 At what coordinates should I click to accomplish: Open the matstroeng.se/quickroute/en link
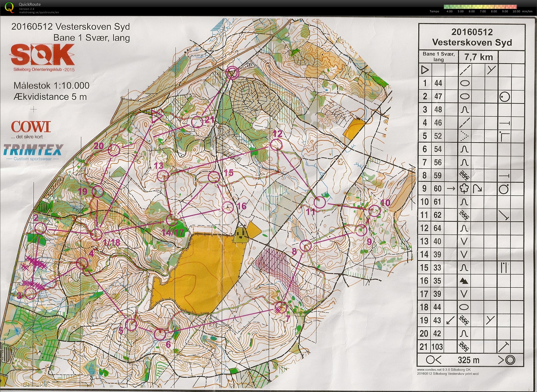(x=39, y=12)
